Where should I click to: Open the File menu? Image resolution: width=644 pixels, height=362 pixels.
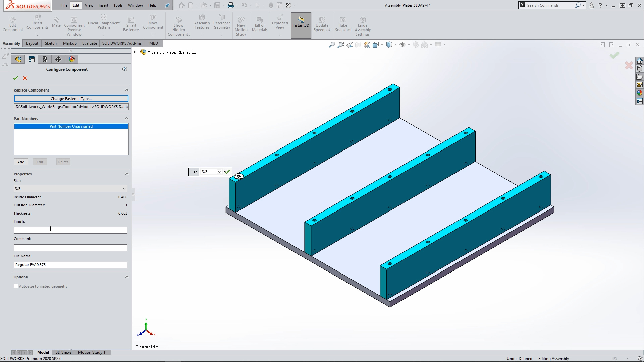64,5
